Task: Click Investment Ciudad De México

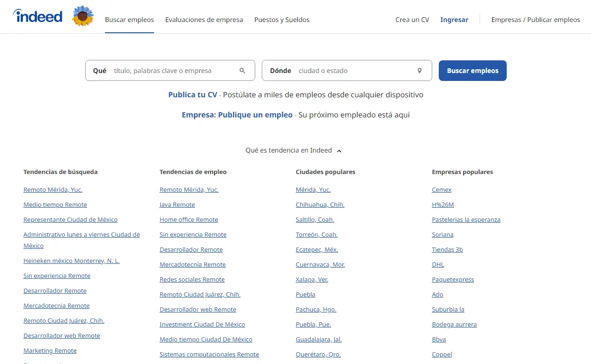Action: [x=202, y=324]
